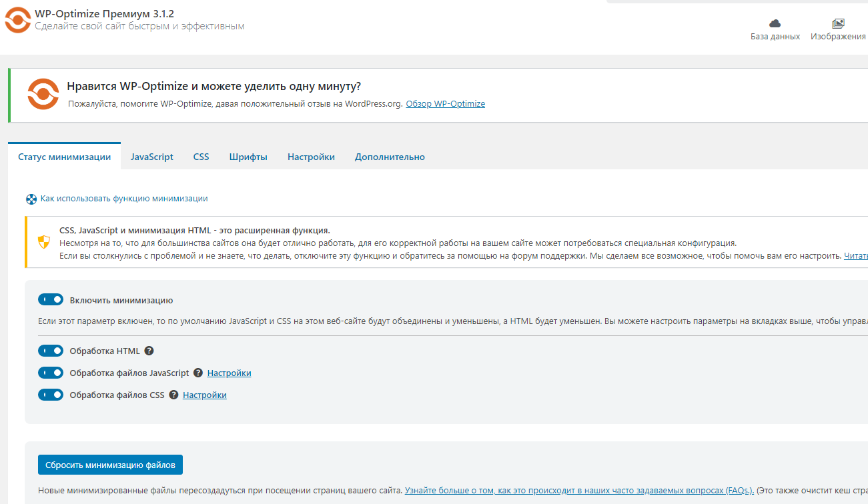This screenshot has height=504, width=868.
Task: Switch to the JavaScript tab
Action: coord(152,157)
